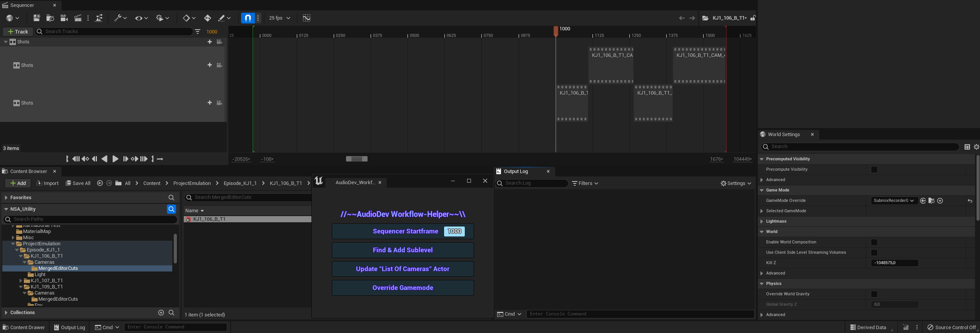The width and height of the screenshot is (980, 333).
Task: Tick Override World Gravity checkbox
Action: (x=874, y=294)
